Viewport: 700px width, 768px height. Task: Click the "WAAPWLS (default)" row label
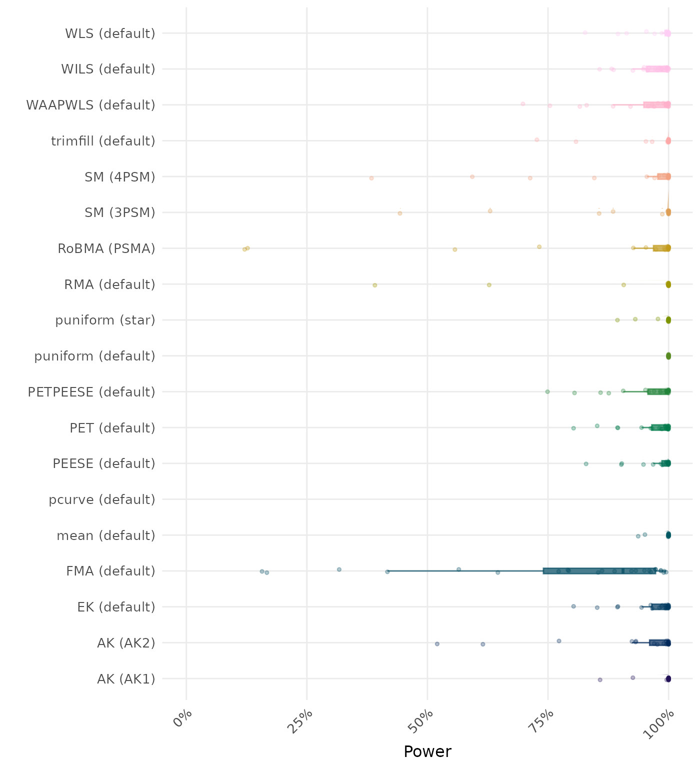(x=90, y=105)
